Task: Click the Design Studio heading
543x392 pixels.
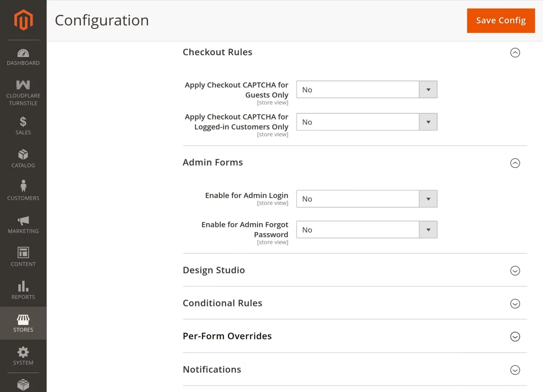Action: tap(214, 270)
